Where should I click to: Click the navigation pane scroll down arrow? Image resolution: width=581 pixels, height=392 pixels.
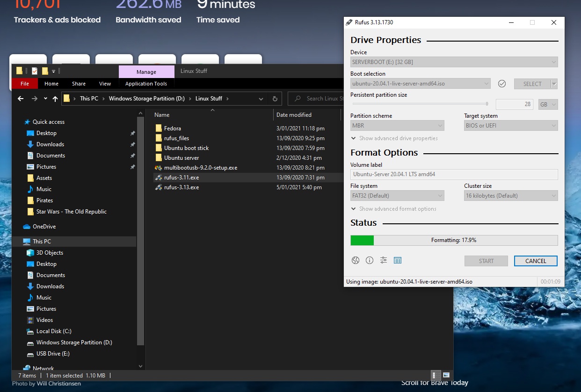141,366
